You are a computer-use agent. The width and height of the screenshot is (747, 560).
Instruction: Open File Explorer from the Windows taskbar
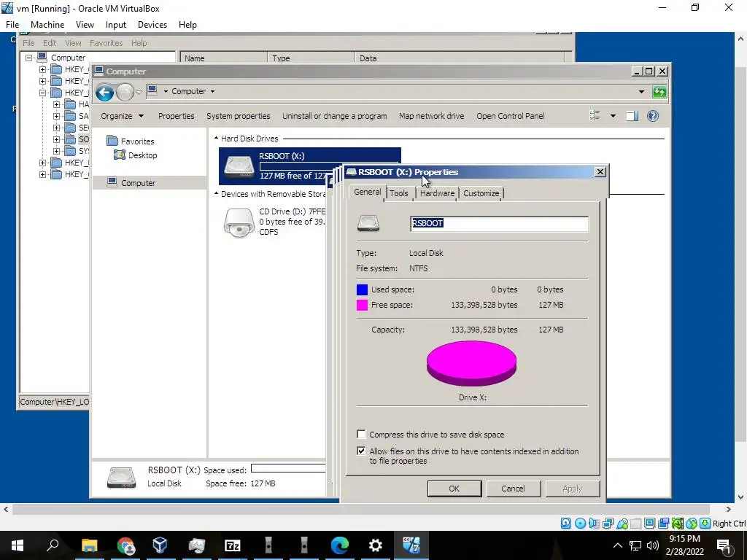point(89,545)
